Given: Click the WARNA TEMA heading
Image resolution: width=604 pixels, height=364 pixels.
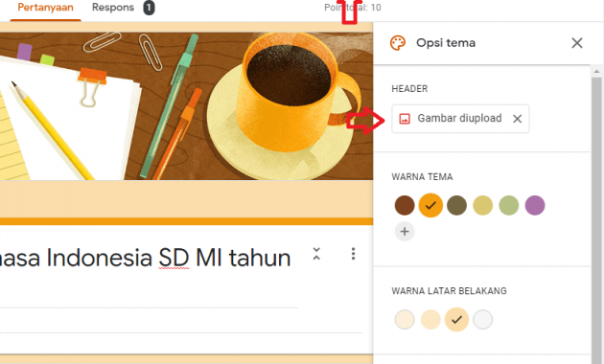Looking at the screenshot, I should pos(422,177).
